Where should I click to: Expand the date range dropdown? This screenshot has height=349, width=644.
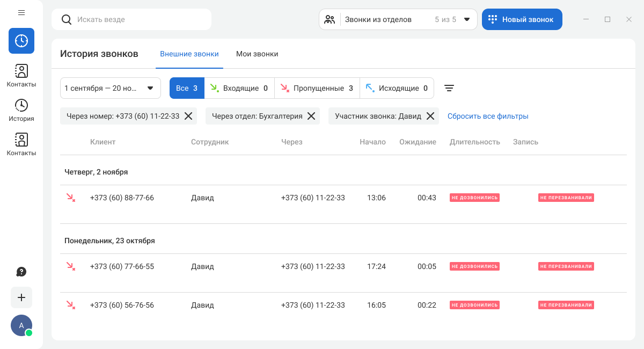coord(111,88)
